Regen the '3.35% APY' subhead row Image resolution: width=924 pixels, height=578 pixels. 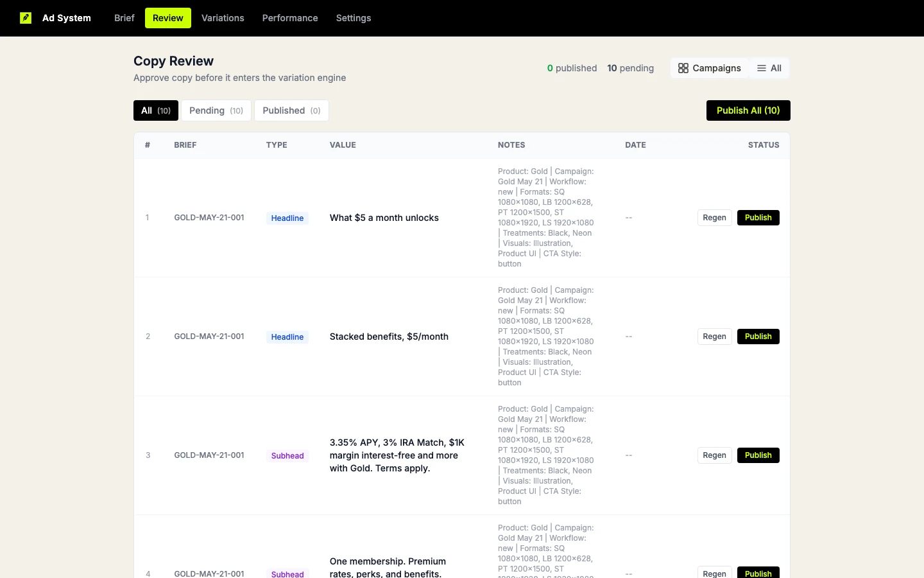pos(714,455)
